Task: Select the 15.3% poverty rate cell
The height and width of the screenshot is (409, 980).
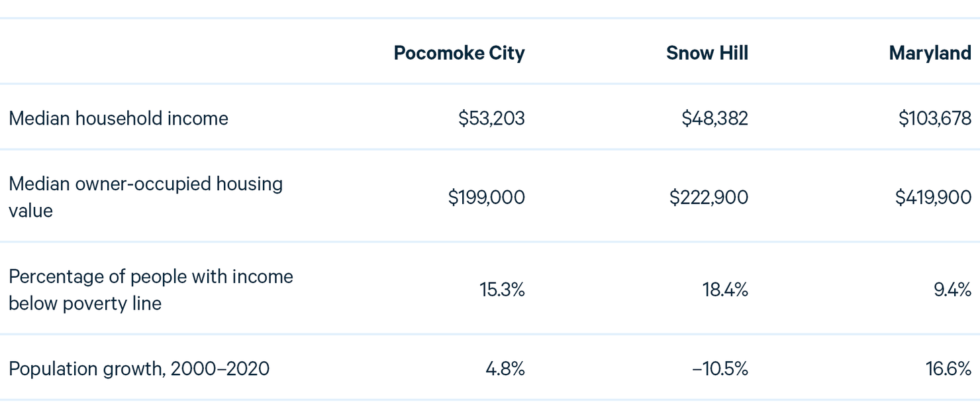Action: click(x=502, y=290)
